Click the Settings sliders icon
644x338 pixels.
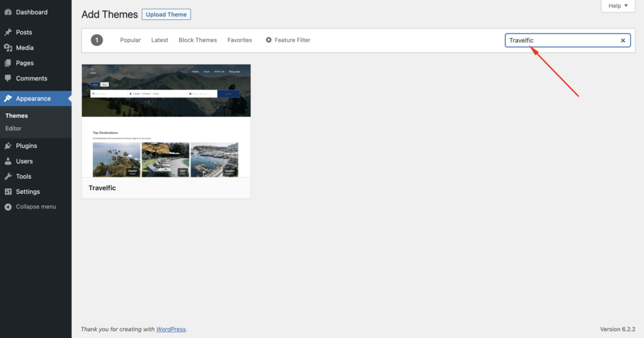coord(8,191)
